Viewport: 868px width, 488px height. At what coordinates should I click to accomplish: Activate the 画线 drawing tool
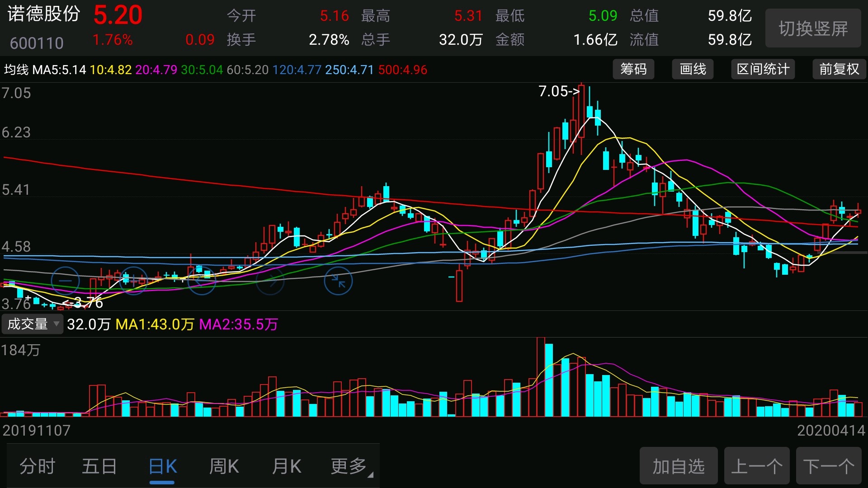(693, 69)
